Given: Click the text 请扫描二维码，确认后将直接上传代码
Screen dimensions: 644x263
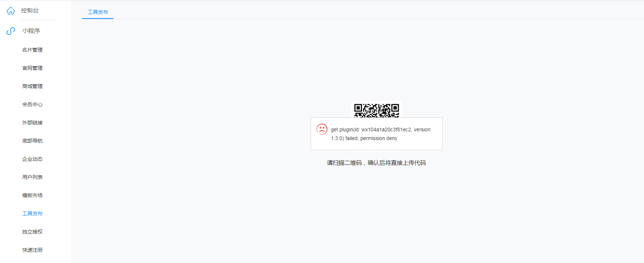Looking at the screenshot, I should click(x=376, y=163).
